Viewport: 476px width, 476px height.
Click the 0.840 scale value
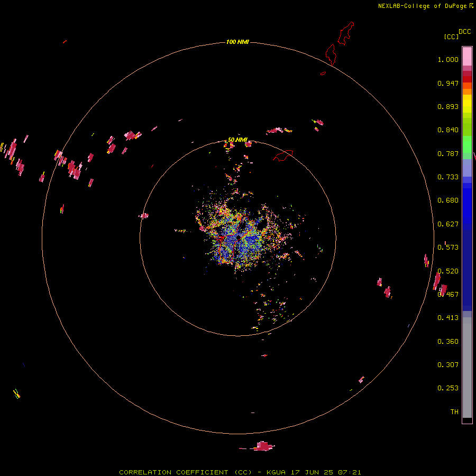click(448, 130)
